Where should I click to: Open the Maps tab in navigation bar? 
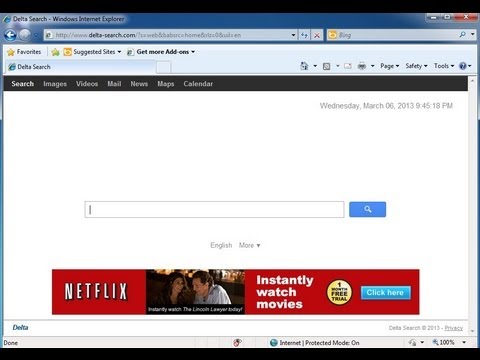pos(166,84)
